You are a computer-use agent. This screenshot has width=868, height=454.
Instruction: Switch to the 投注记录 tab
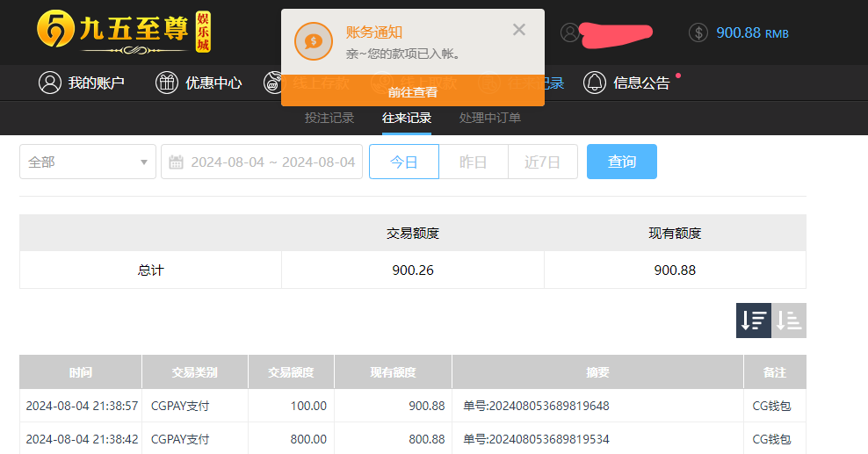(x=329, y=118)
